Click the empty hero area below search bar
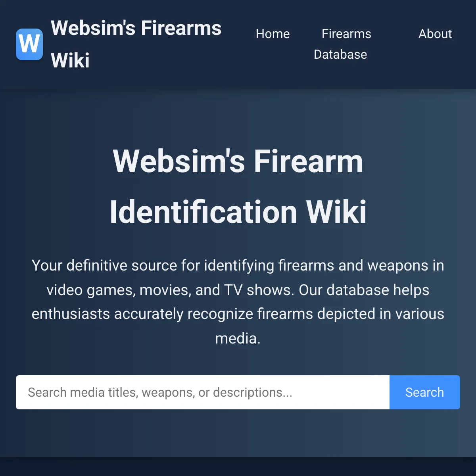 (238, 433)
